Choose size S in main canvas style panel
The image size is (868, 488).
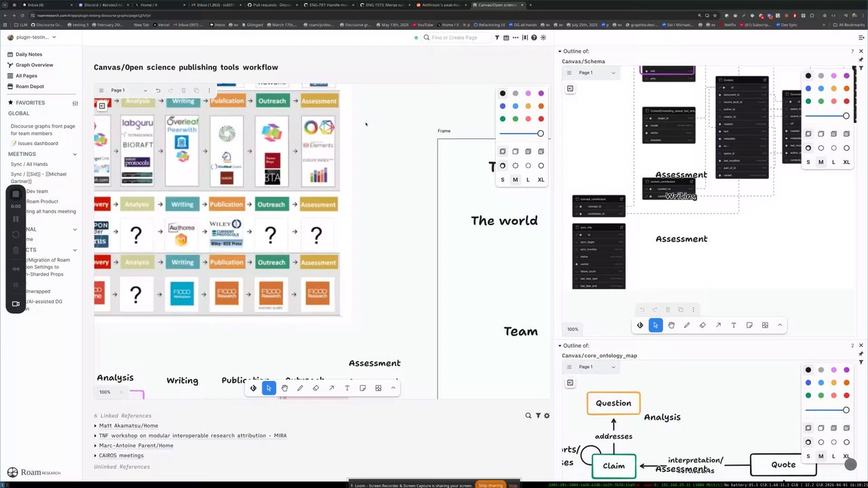coord(502,180)
